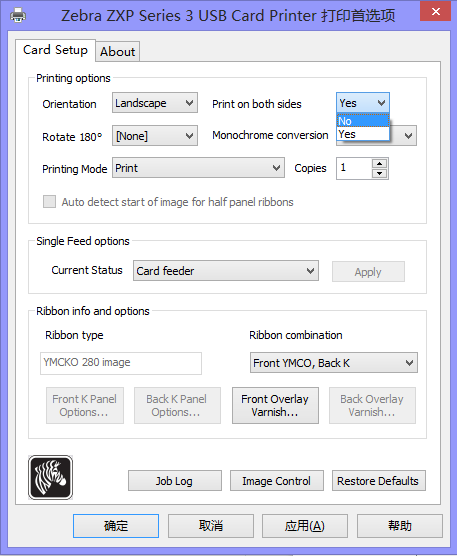
Task: Switch to the About tab
Action: click(x=117, y=51)
